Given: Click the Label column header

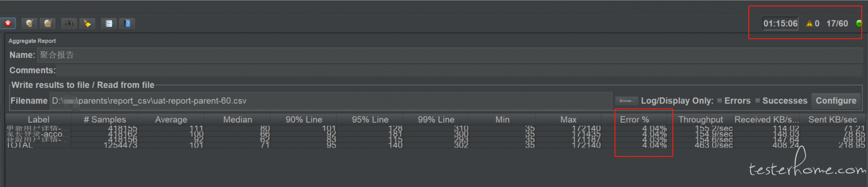Looking at the screenshot, I should 38,120.
